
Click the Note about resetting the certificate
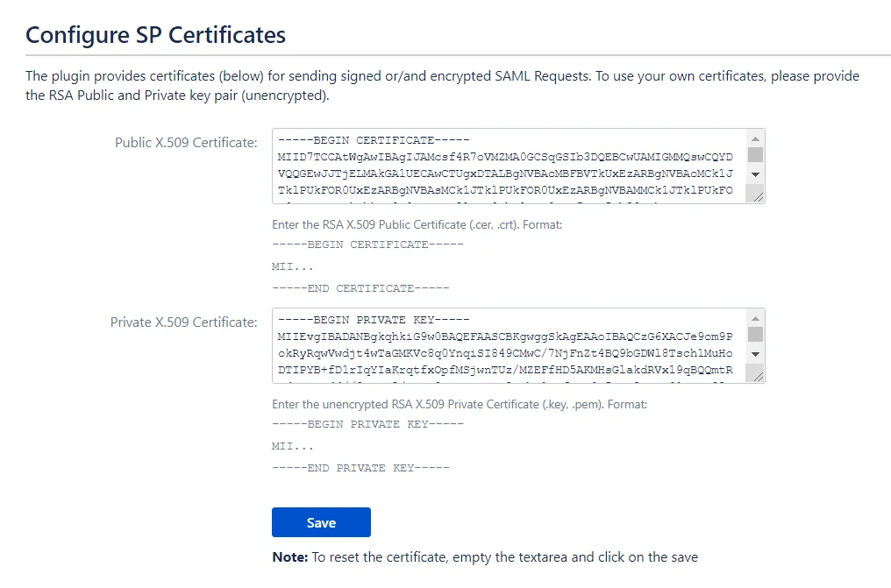485,557
